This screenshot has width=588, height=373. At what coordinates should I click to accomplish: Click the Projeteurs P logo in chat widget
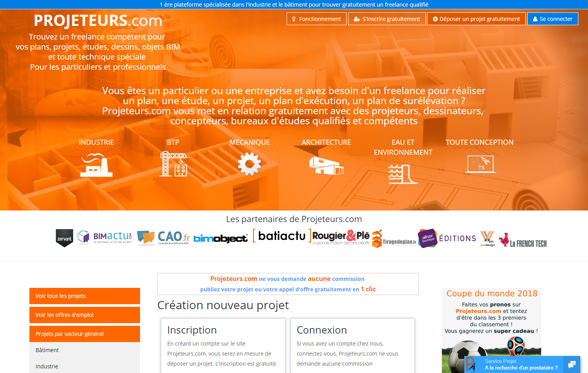click(x=471, y=364)
